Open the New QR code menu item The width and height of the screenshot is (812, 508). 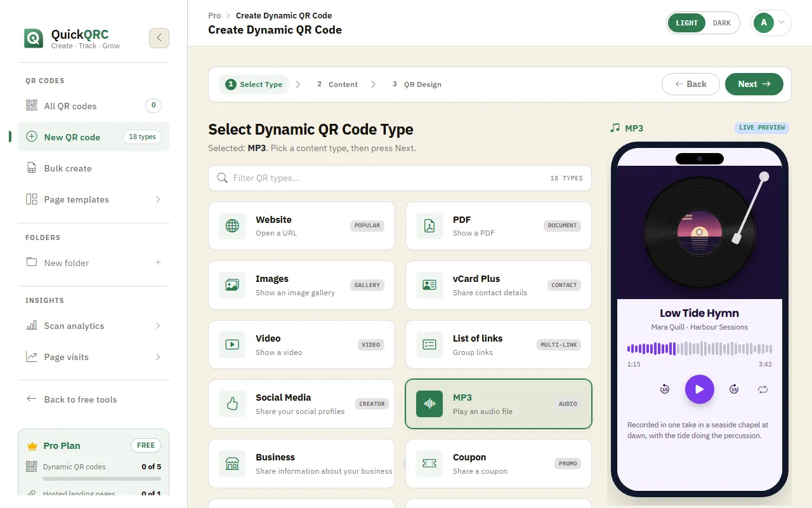tap(94, 137)
